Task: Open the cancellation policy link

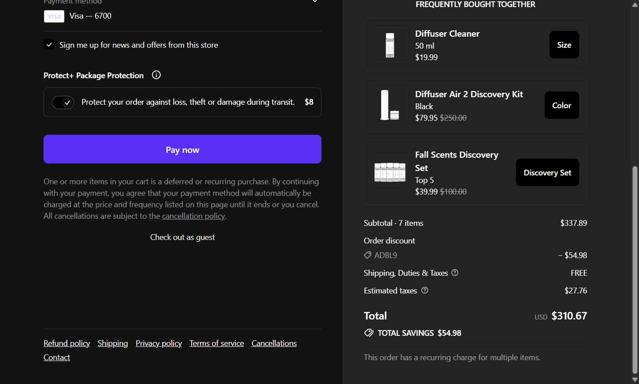Action: tap(194, 216)
